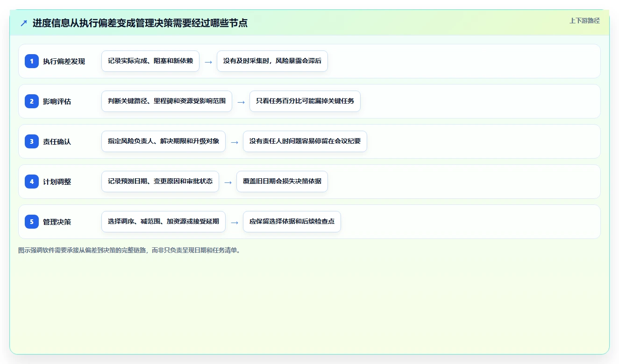This screenshot has height=364, width=619.
Task: Select step number badge 5
Action: pyautogui.click(x=32, y=222)
